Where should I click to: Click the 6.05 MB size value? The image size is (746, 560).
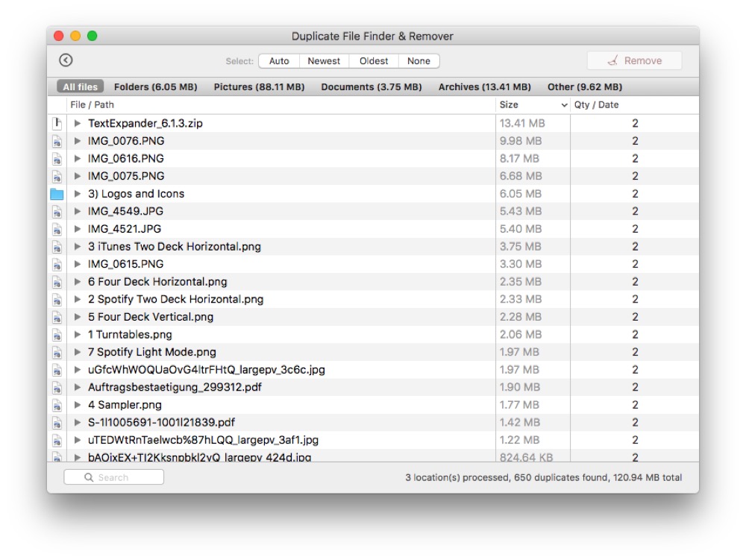[x=521, y=194]
